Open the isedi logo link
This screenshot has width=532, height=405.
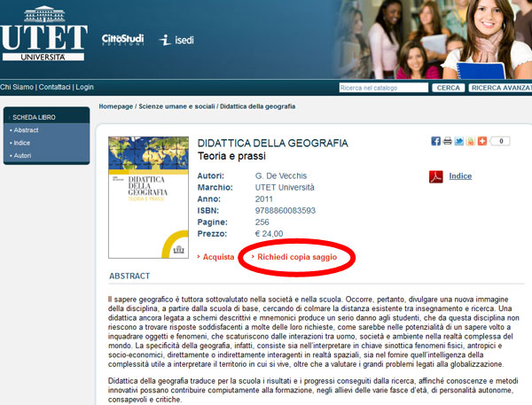[x=176, y=40]
